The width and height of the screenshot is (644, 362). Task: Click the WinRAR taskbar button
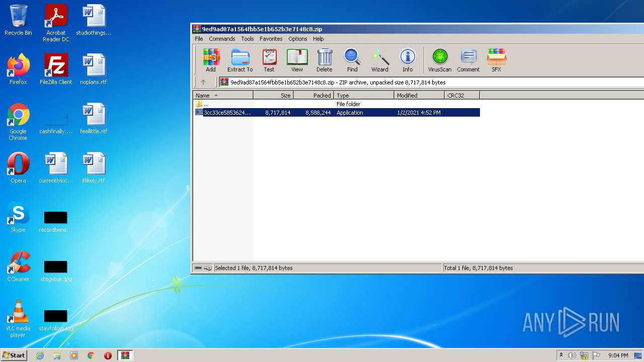[x=125, y=355]
